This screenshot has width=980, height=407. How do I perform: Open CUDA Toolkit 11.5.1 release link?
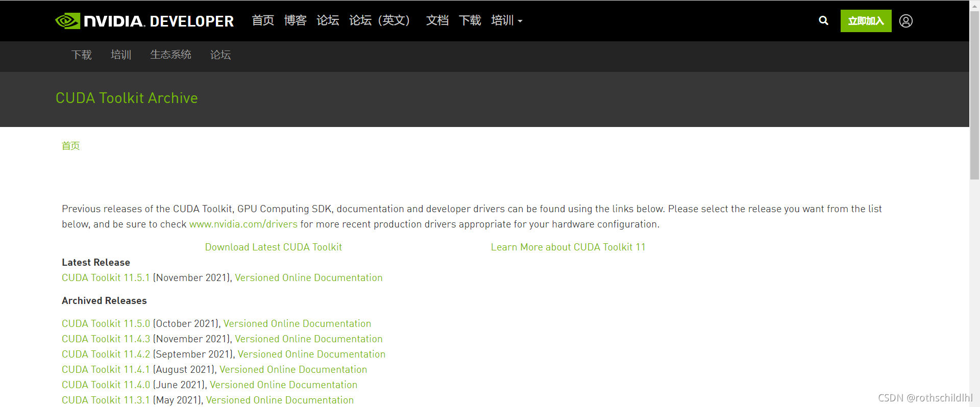tap(106, 278)
